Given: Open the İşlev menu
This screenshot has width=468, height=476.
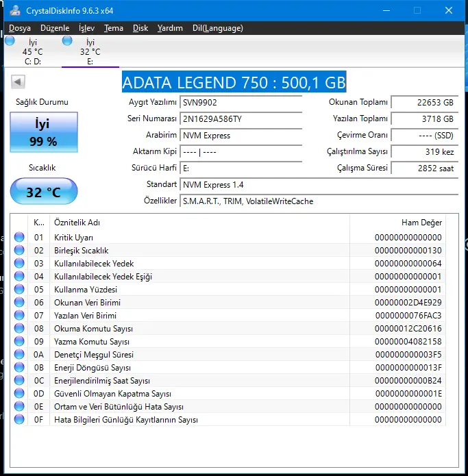Looking at the screenshot, I should tap(87, 28).
